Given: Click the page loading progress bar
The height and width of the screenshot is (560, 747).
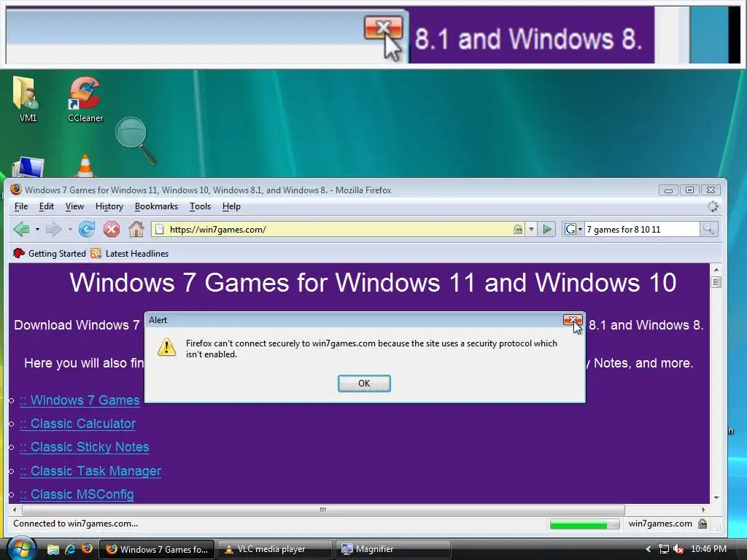Looking at the screenshot, I should (x=584, y=524).
